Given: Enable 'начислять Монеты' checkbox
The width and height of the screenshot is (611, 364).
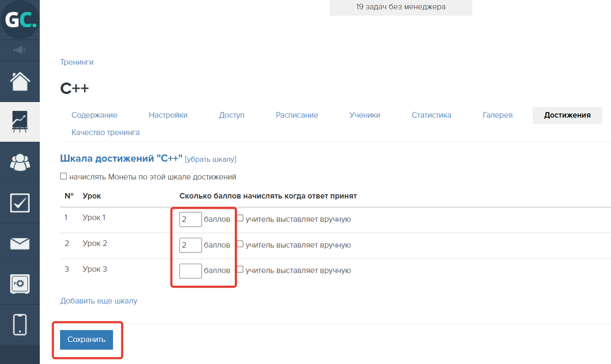Looking at the screenshot, I should point(64,177).
